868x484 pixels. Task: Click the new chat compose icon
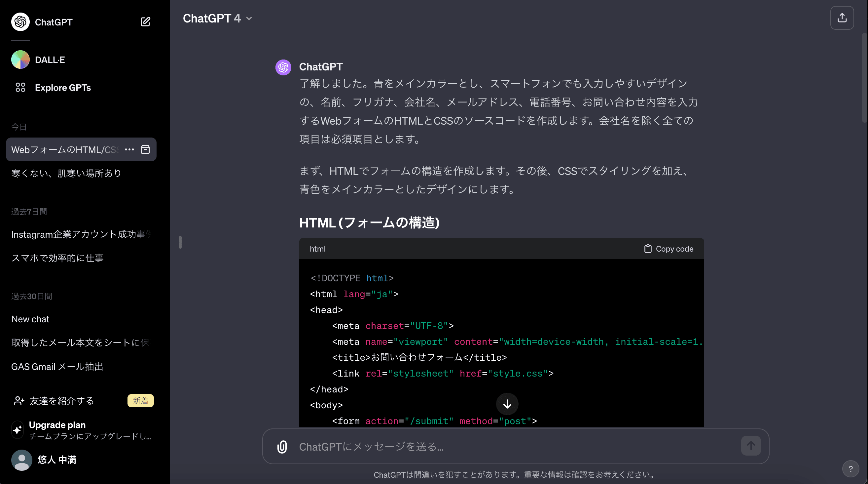[145, 22]
